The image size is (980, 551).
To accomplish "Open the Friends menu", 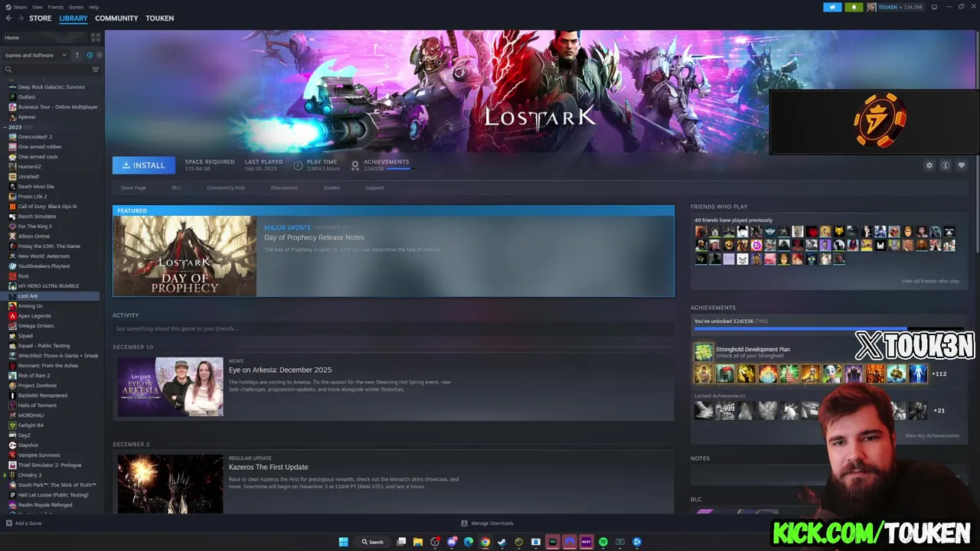I will [x=56, y=7].
